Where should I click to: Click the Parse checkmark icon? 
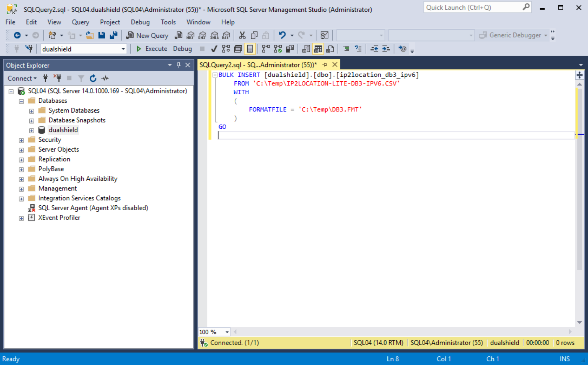pos(214,49)
